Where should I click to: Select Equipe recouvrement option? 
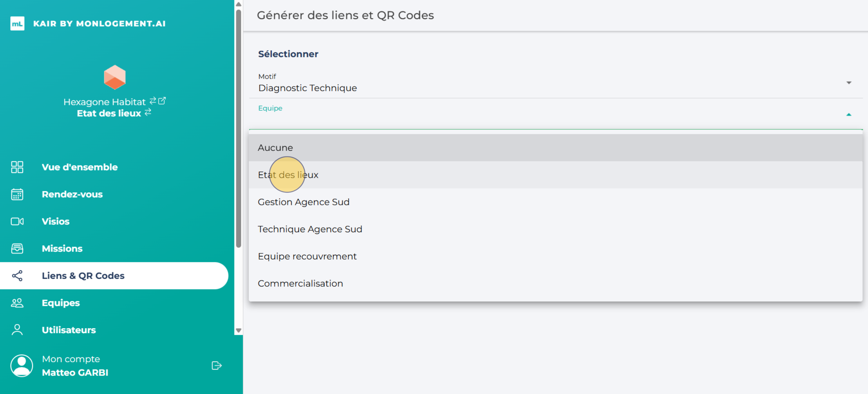click(307, 256)
